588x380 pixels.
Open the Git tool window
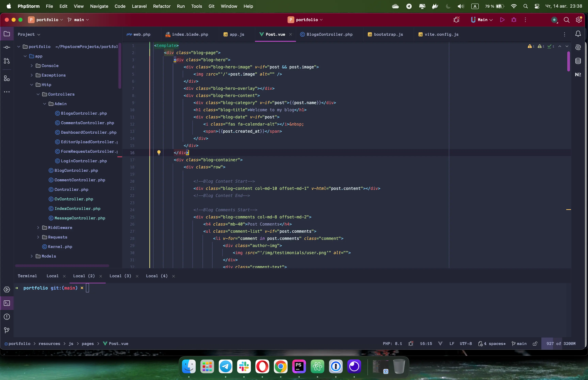(7, 330)
